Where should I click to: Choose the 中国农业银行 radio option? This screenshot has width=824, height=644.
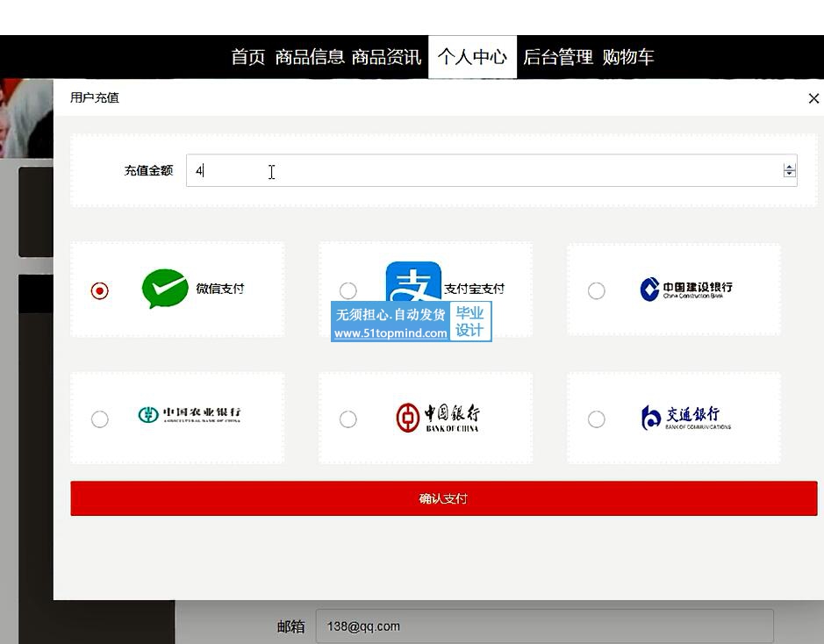click(x=100, y=419)
